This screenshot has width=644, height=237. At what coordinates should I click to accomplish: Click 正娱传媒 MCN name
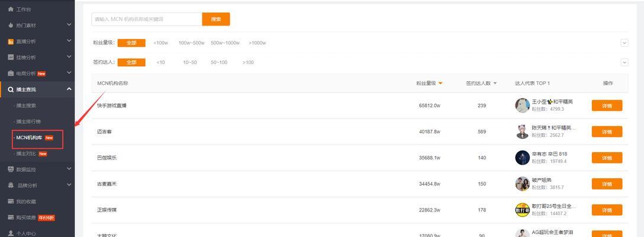point(107,210)
